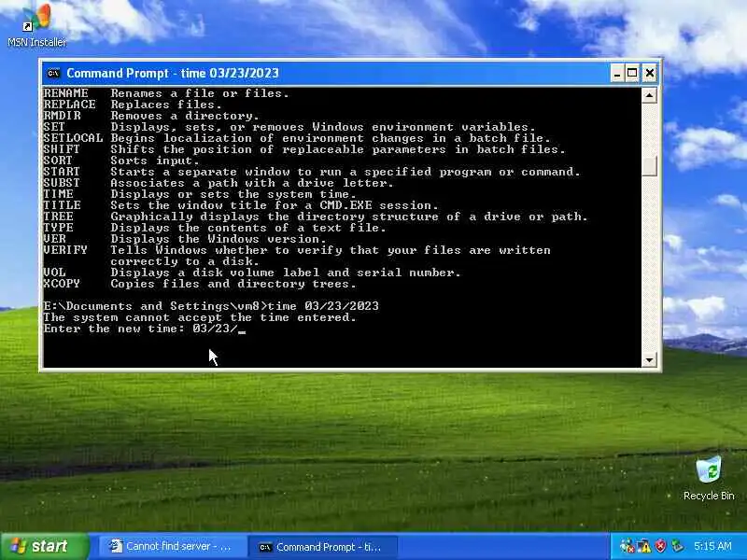Viewport: 747px width, 560px height.
Task: Minimize the Command Prompt window
Action: (617, 74)
